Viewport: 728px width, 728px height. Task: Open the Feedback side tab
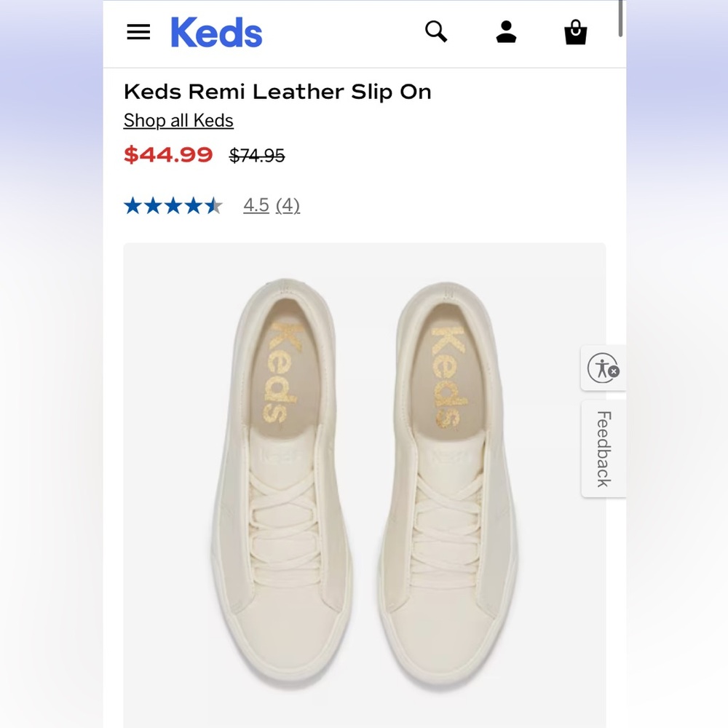pyautogui.click(x=603, y=448)
